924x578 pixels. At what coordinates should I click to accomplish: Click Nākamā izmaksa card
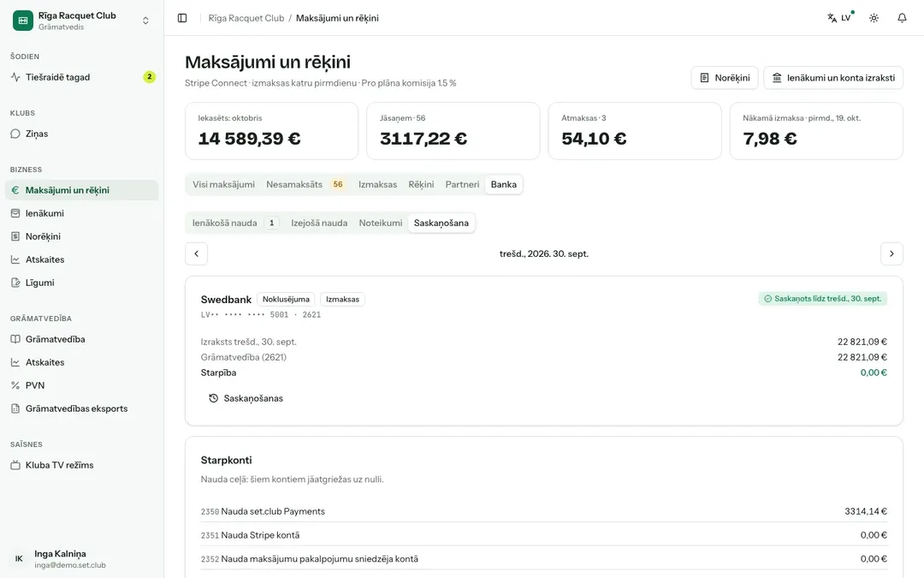(x=816, y=131)
